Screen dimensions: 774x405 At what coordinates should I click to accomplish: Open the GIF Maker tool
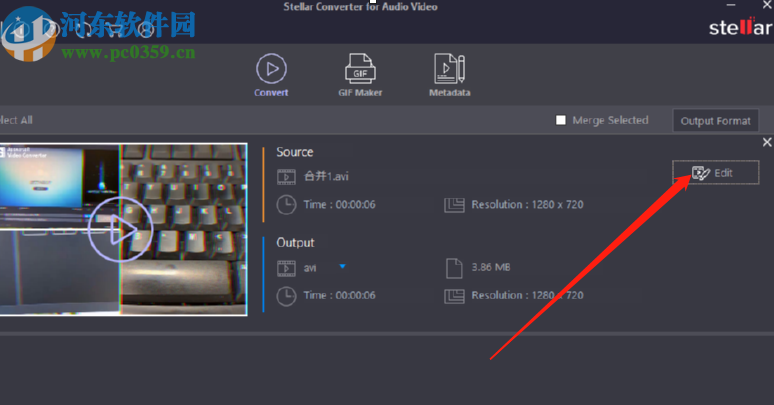[x=360, y=75]
